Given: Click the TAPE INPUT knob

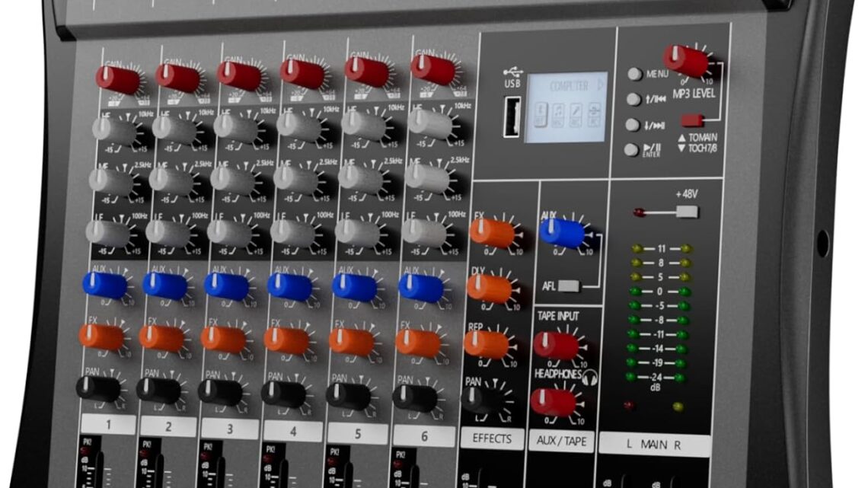Looking at the screenshot, I should point(556,346).
